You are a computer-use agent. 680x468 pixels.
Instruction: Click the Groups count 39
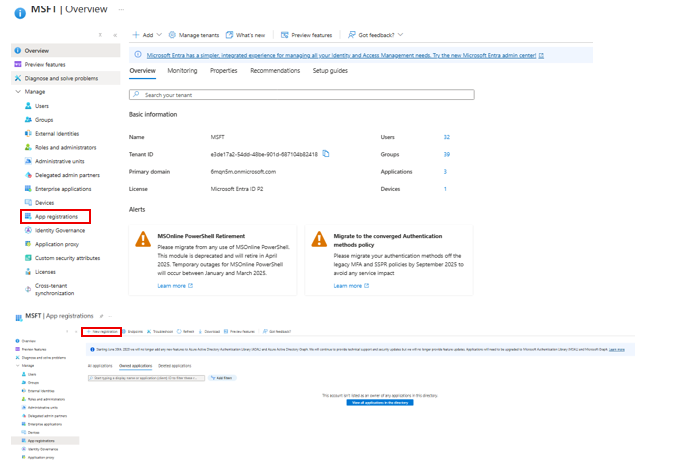point(447,154)
